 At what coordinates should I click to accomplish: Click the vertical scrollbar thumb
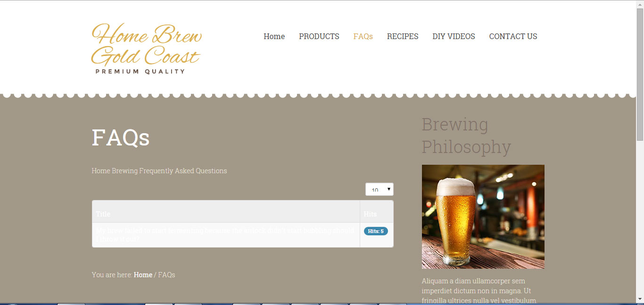pos(640,74)
